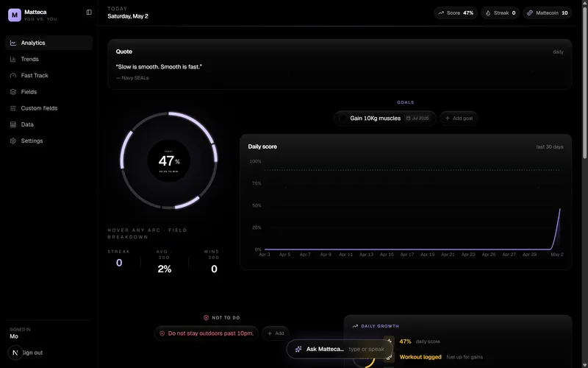
Task: Click the Saturday, May 2 date heading
Action: pyautogui.click(x=128, y=16)
